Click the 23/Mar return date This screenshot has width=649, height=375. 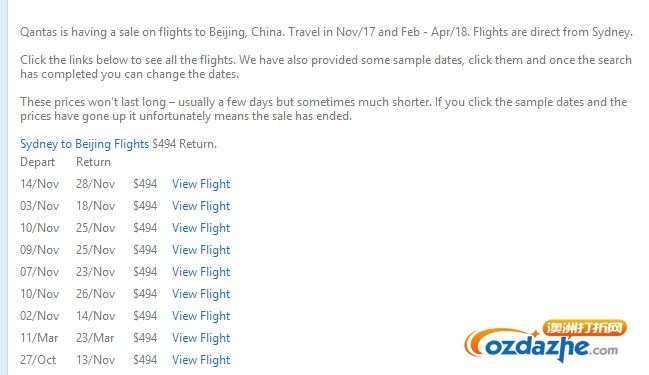pos(95,338)
